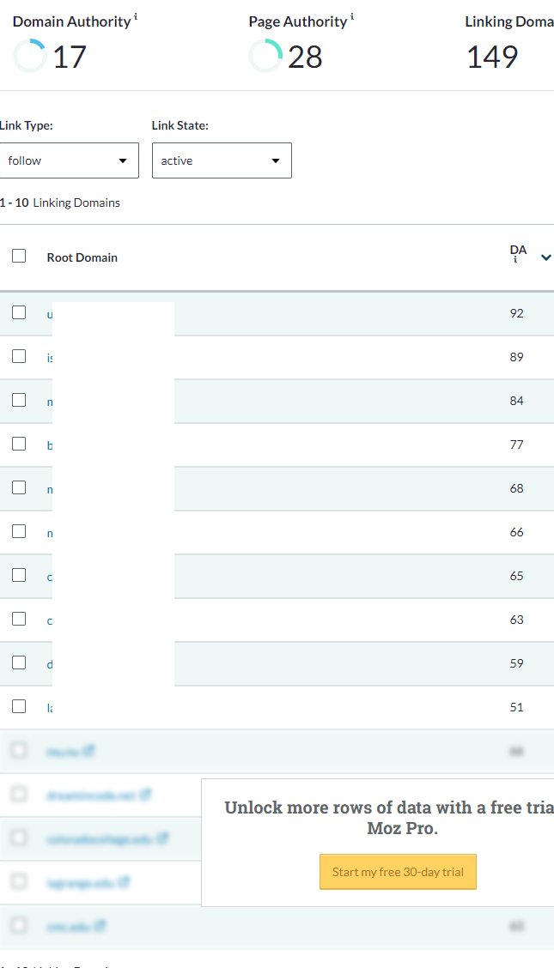
Task: Check the row with DA 89
Action: (20, 355)
